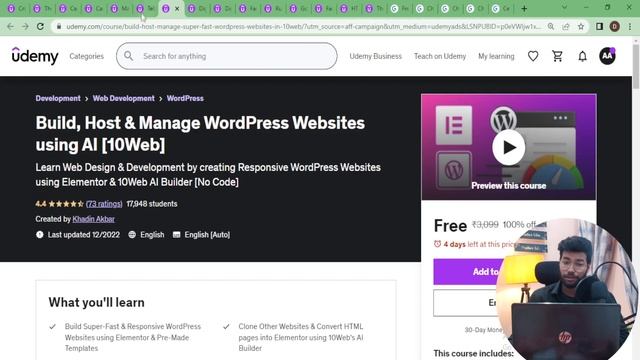Open a new browser tab with plus

(524, 9)
